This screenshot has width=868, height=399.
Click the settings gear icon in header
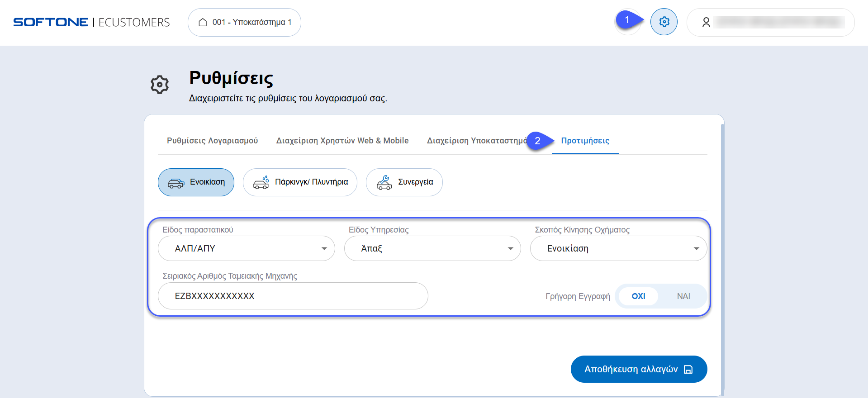point(664,22)
